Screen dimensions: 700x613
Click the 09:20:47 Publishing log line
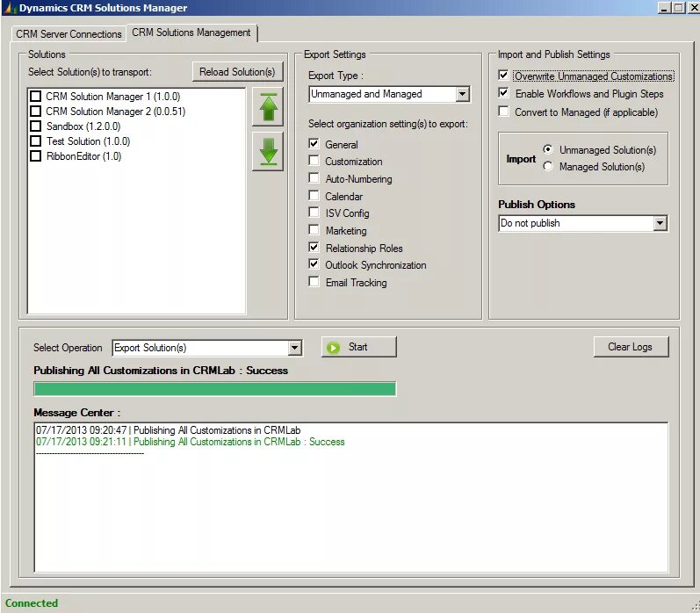point(169,430)
